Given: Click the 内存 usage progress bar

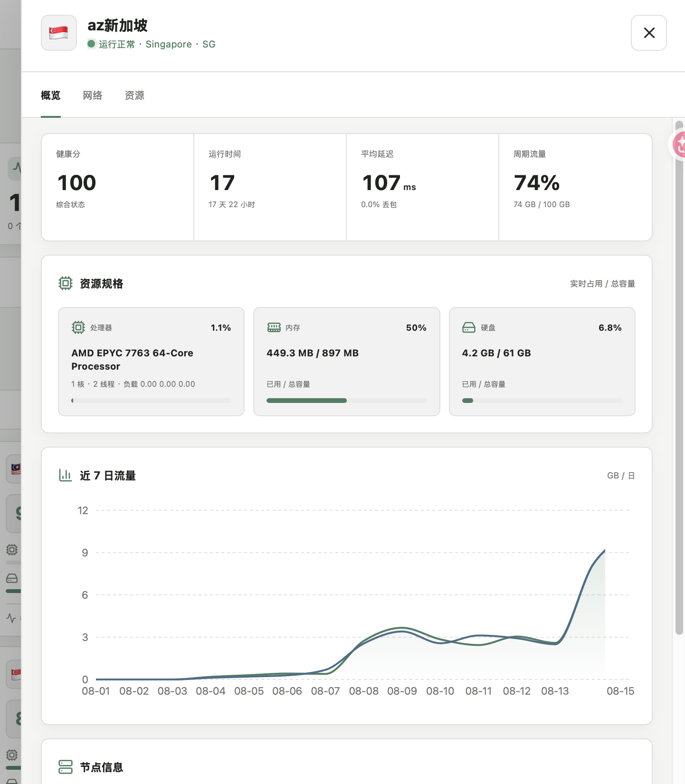Looking at the screenshot, I should pyautogui.click(x=347, y=401).
